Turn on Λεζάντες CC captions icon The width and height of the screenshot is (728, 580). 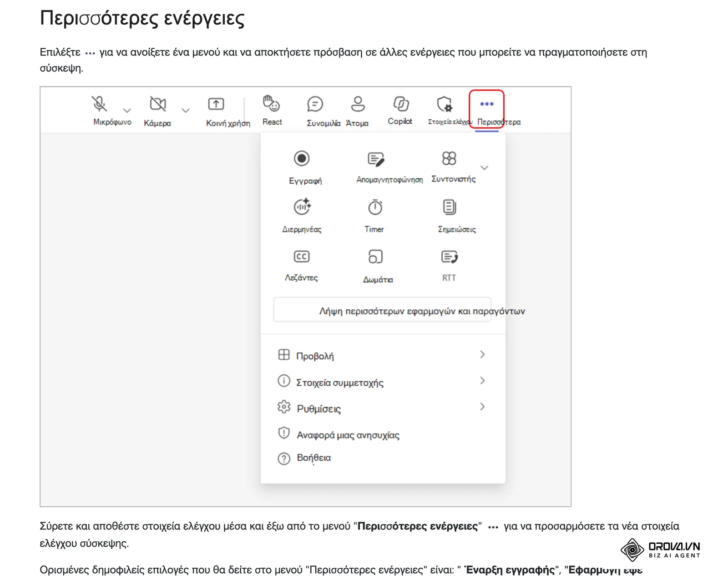click(x=302, y=257)
